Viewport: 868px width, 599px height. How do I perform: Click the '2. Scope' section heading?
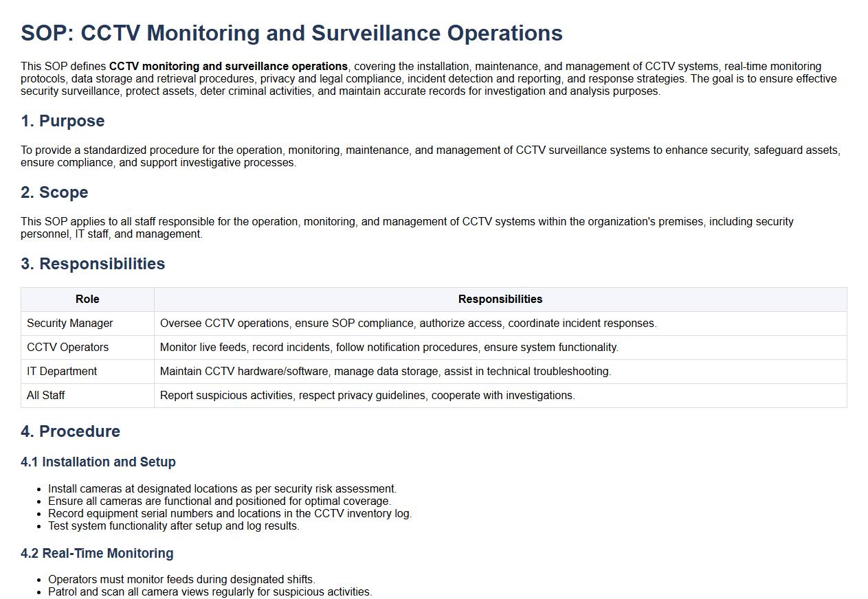click(54, 192)
